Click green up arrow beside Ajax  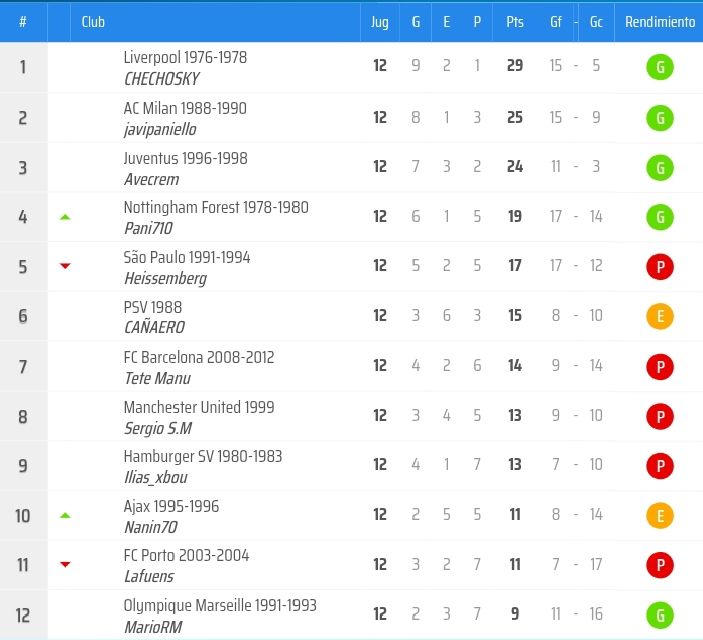(65, 516)
